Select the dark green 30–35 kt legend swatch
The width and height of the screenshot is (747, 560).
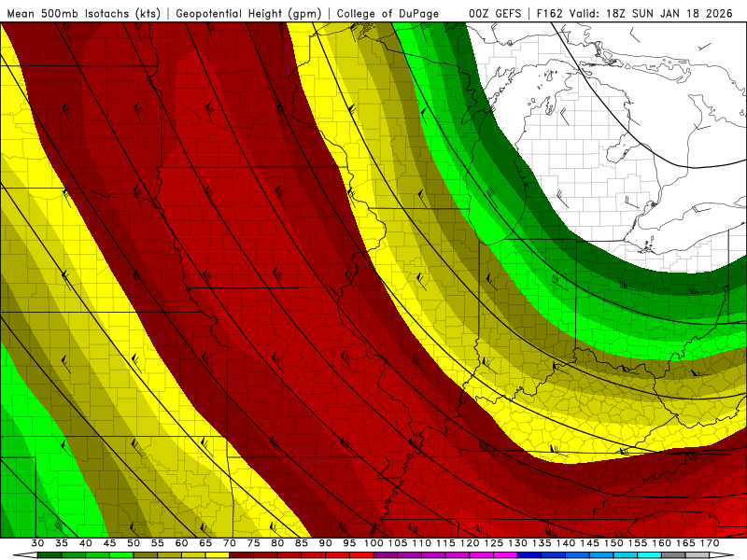[x=49, y=555]
